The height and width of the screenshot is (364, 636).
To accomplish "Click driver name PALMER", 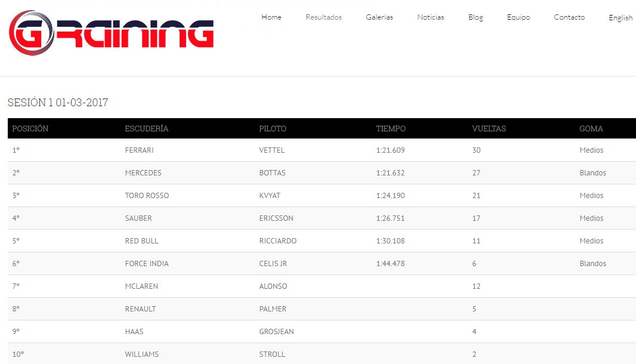I will point(273,309).
